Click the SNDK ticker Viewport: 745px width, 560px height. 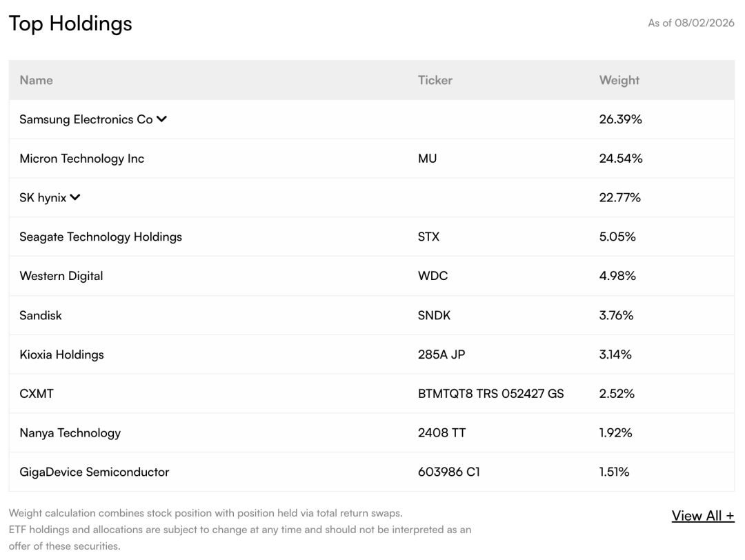[435, 315]
